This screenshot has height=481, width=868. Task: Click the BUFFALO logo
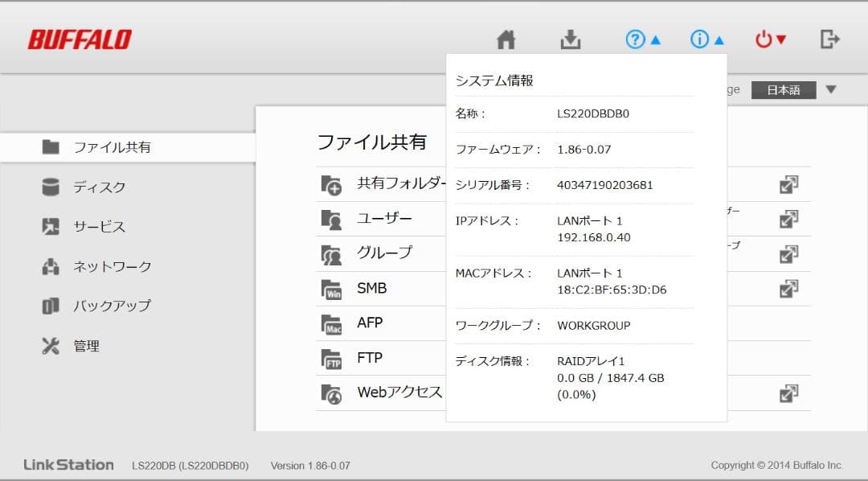coord(80,39)
